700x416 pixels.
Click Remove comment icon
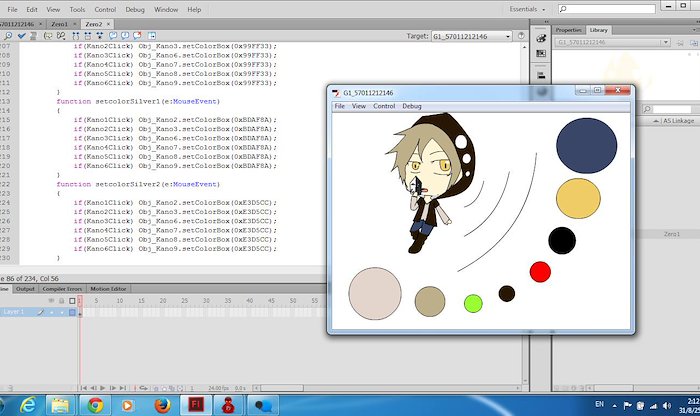[137, 36]
